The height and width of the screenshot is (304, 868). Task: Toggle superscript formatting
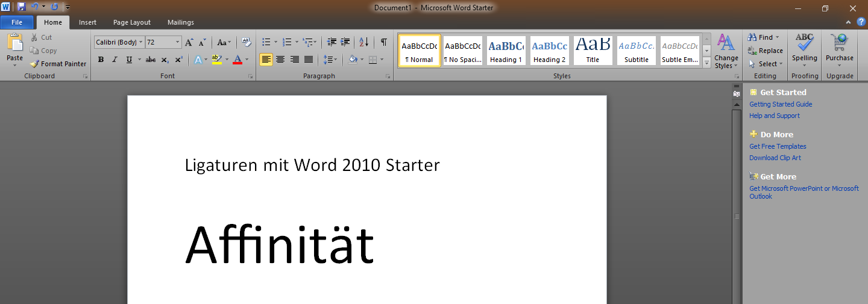179,60
